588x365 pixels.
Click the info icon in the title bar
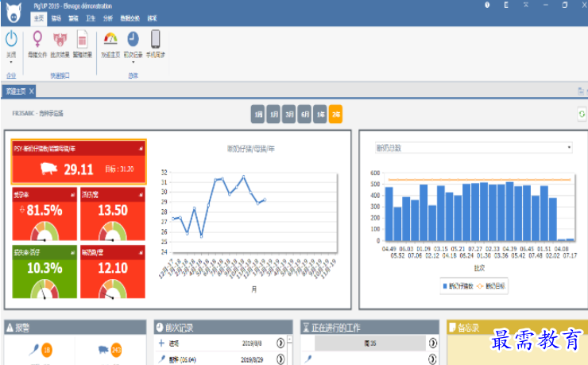(x=487, y=5)
